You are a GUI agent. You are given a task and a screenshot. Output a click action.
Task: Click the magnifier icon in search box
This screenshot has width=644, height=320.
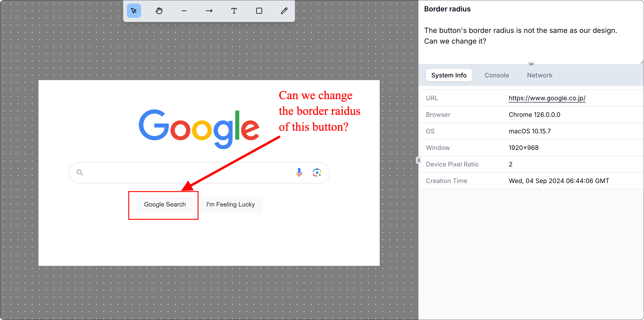point(80,172)
